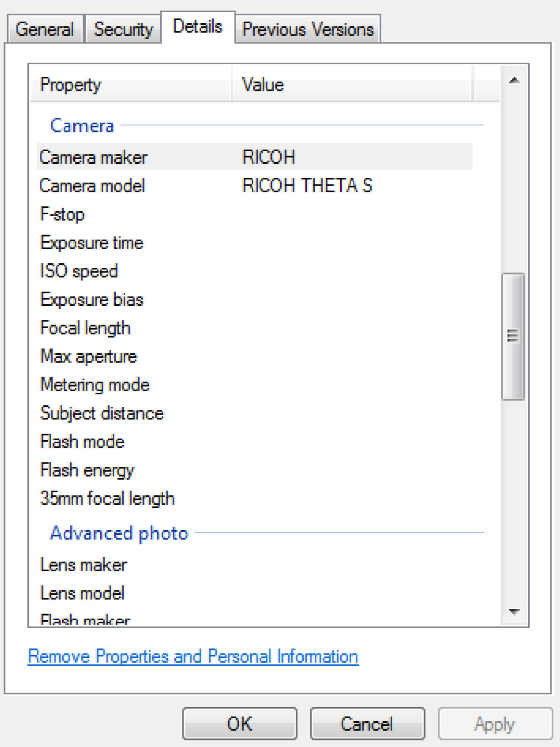The height and width of the screenshot is (747, 560).
Task: Open the Previous Versions tab
Action: [308, 29]
